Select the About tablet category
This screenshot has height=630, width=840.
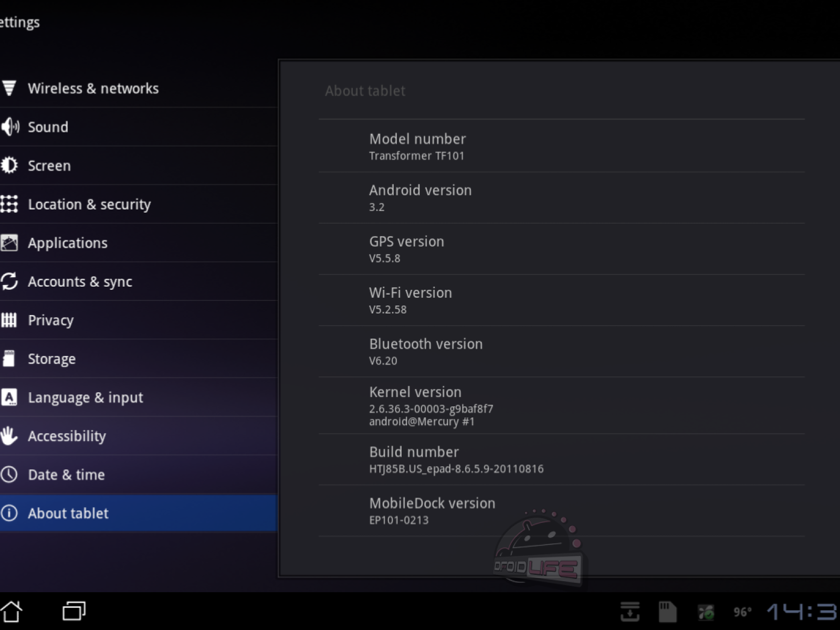click(x=139, y=513)
